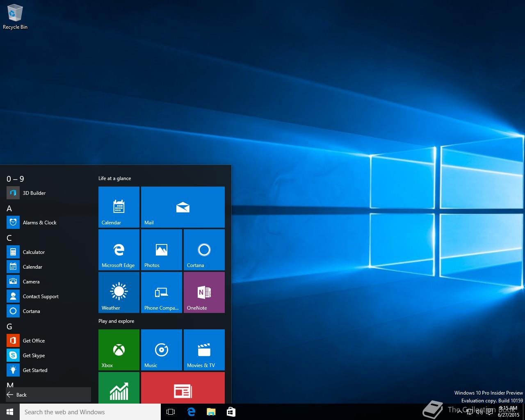525x420 pixels.
Task: Open the Cortana tile
Action: pos(204,250)
